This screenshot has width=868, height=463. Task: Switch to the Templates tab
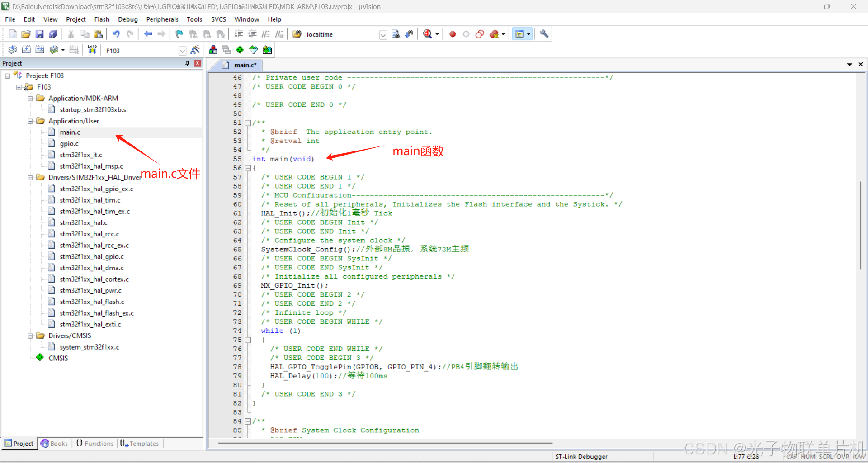pyautogui.click(x=140, y=444)
